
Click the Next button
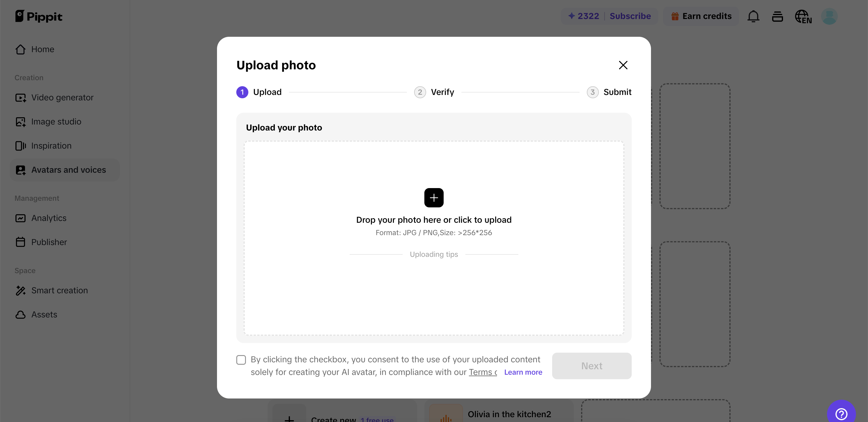[591, 366]
